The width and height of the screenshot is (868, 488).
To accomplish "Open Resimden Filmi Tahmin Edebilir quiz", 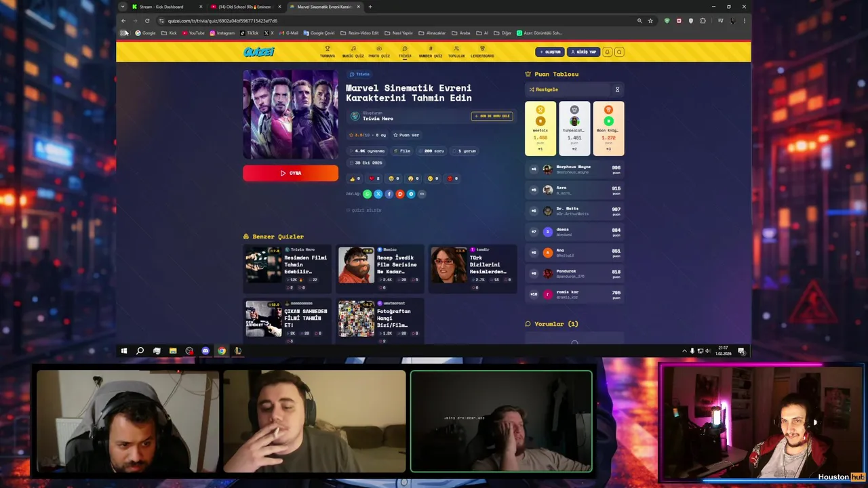I will [288, 269].
